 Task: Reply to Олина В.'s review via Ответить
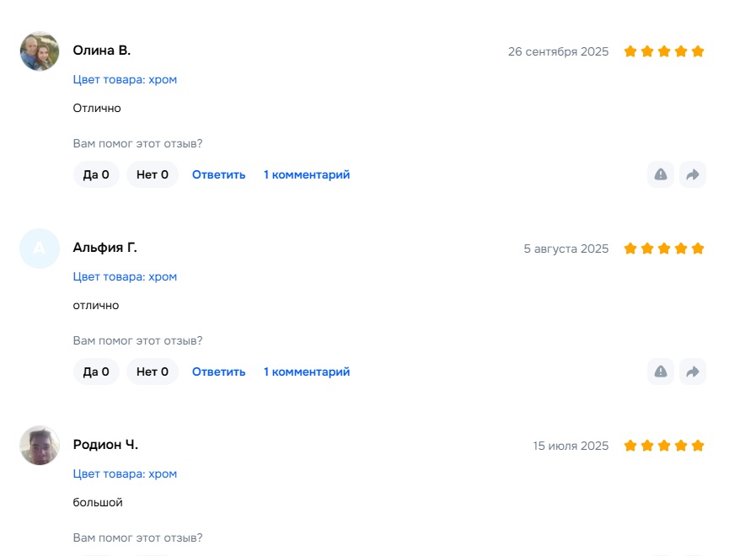coord(219,174)
